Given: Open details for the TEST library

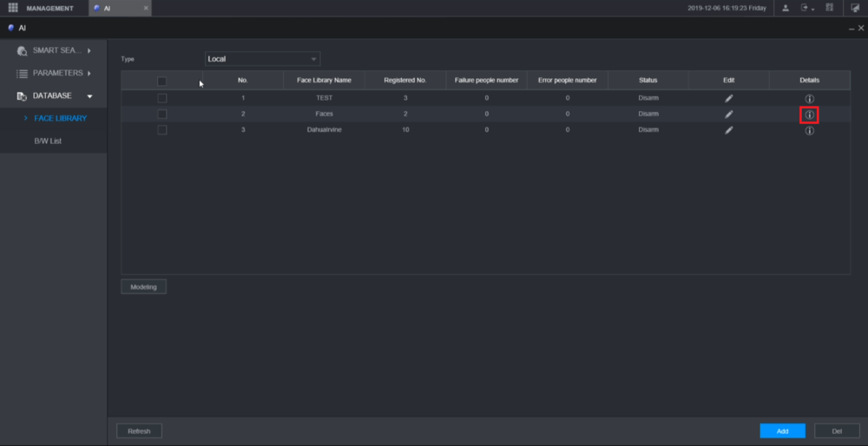Looking at the screenshot, I should (809, 98).
